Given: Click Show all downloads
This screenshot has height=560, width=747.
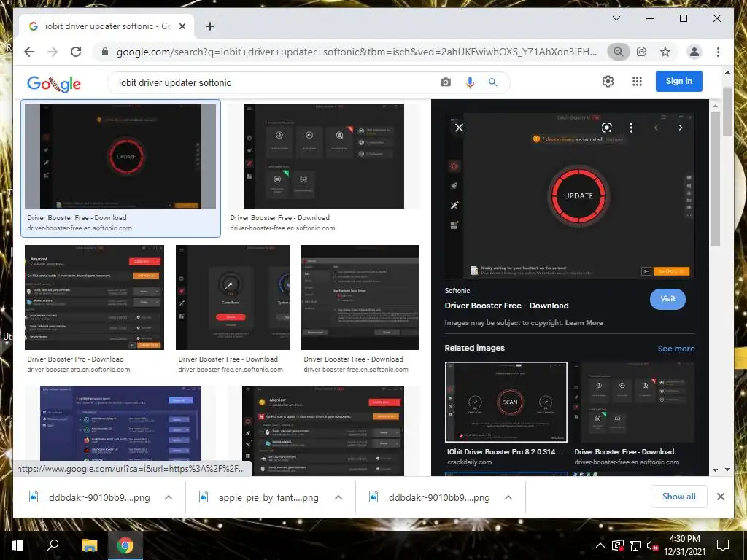Looking at the screenshot, I should click(679, 497).
